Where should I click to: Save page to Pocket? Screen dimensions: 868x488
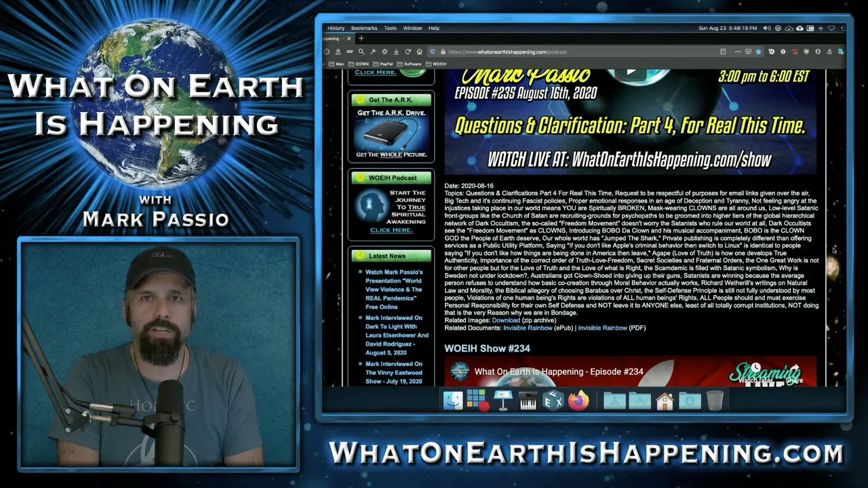[x=748, y=52]
